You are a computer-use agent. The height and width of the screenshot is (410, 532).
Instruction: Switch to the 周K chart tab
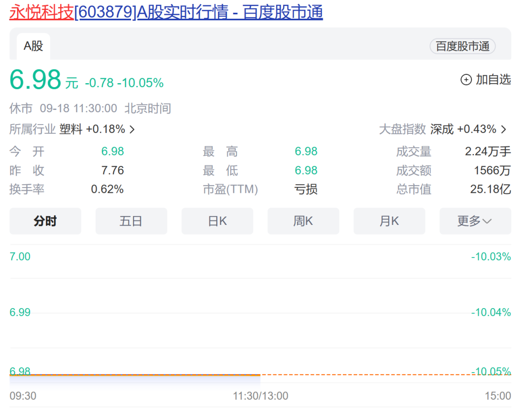coord(303,221)
